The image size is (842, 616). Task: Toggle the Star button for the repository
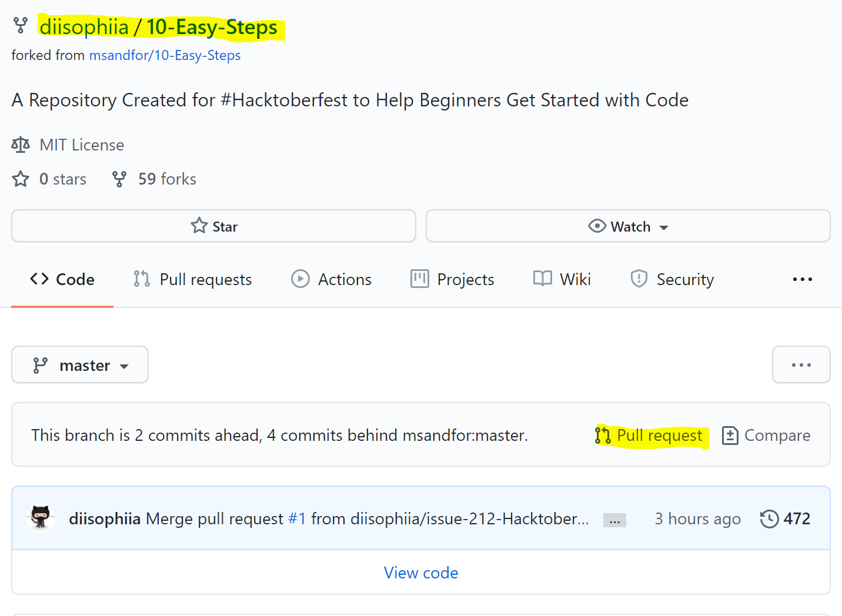coord(214,226)
